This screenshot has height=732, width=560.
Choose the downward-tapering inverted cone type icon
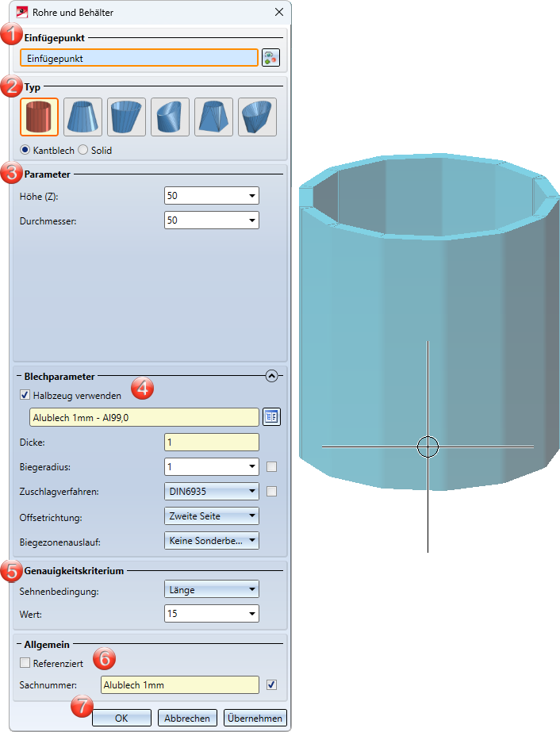point(126,117)
